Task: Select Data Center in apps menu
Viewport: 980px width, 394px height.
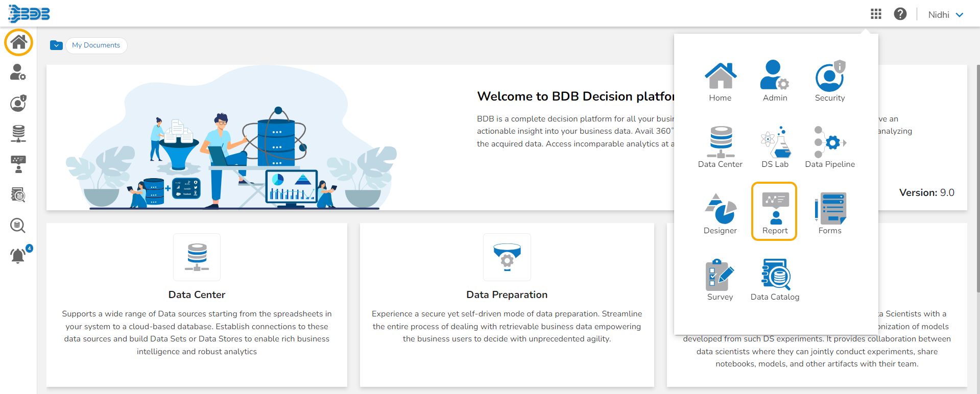Action: [x=720, y=147]
